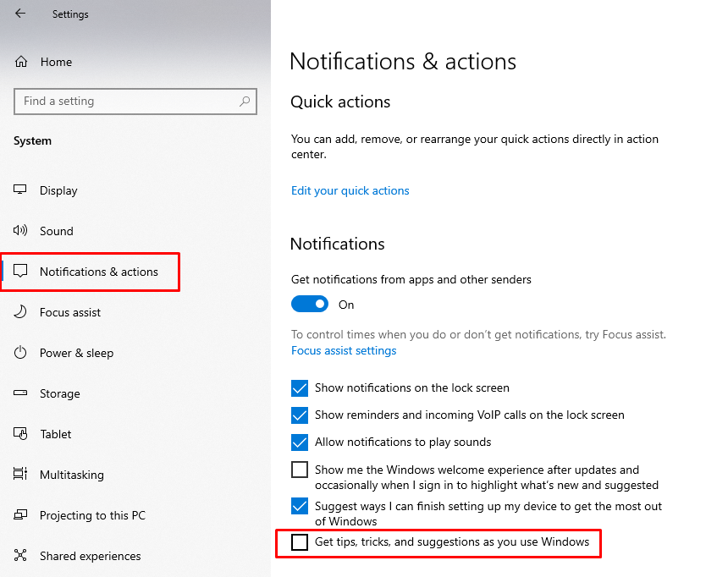Uncheck Show notifications on the lock screen

click(x=300, y=388)
